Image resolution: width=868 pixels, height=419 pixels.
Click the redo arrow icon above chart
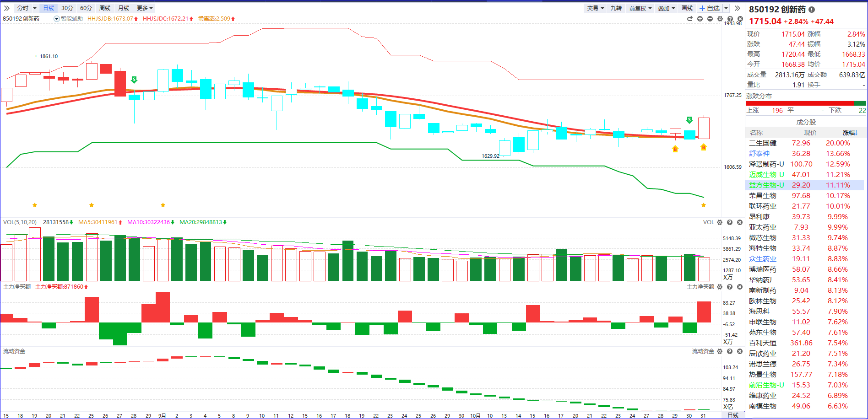pos(689,19)
